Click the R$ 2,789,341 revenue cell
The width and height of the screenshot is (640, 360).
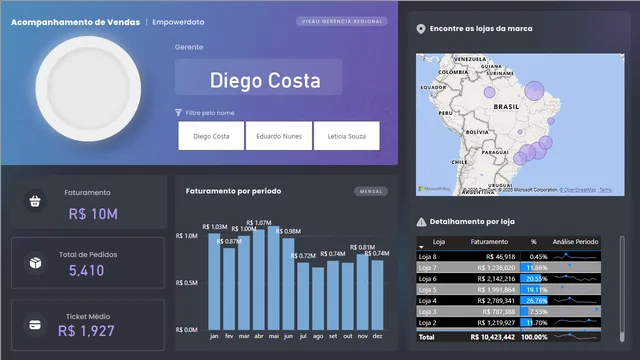click(x=496, y=301)
